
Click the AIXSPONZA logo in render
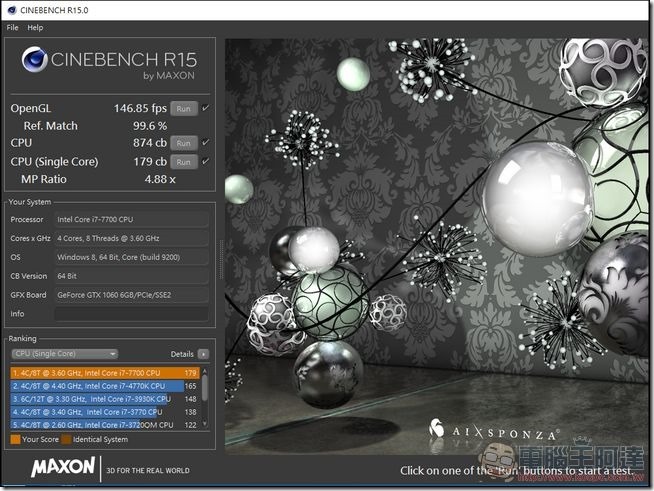(495, 431)
